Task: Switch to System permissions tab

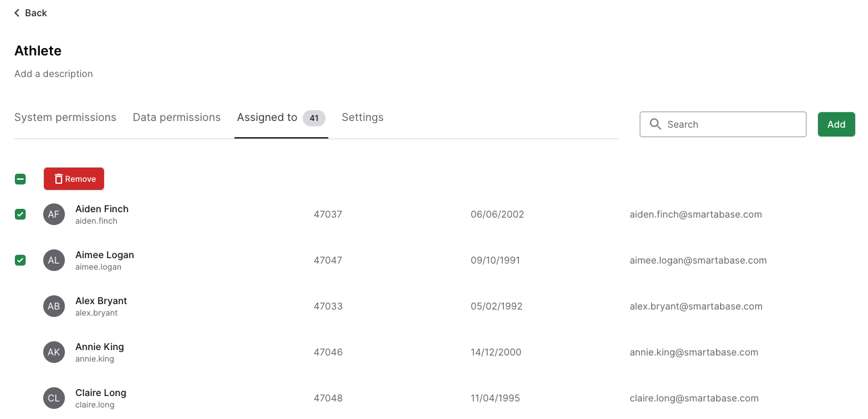Action: (66, 118)
